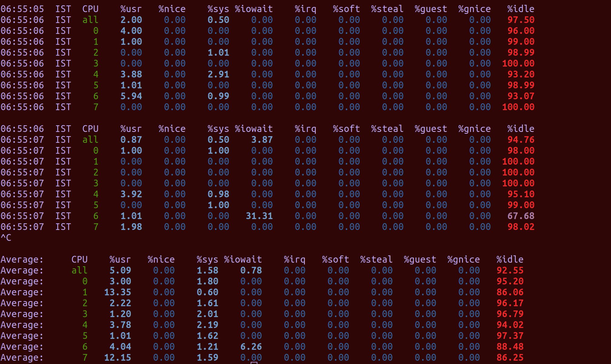The height and width of the screenshot is (364, 611).
Task: Click the 'all' label in Average row
Action: (x=79, y=271)
